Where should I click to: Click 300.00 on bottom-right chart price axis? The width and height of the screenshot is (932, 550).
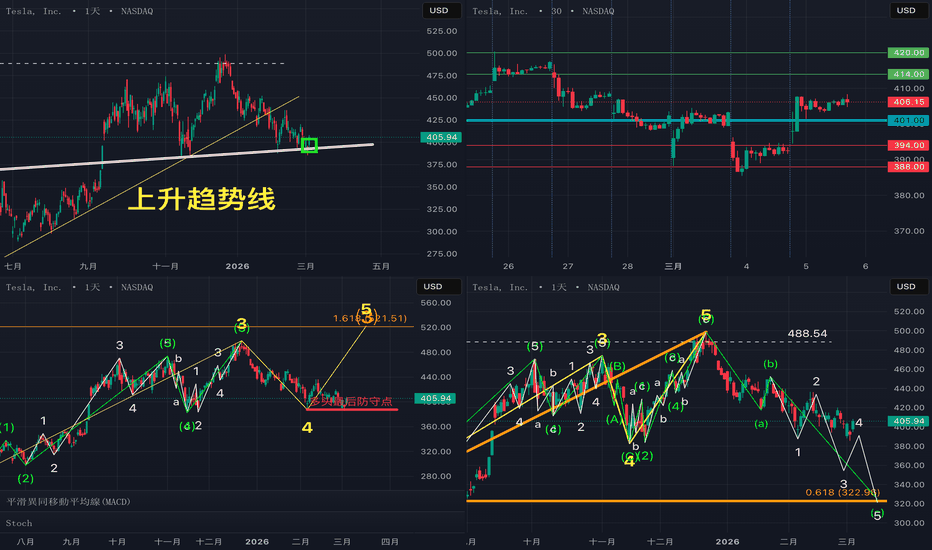909,523
